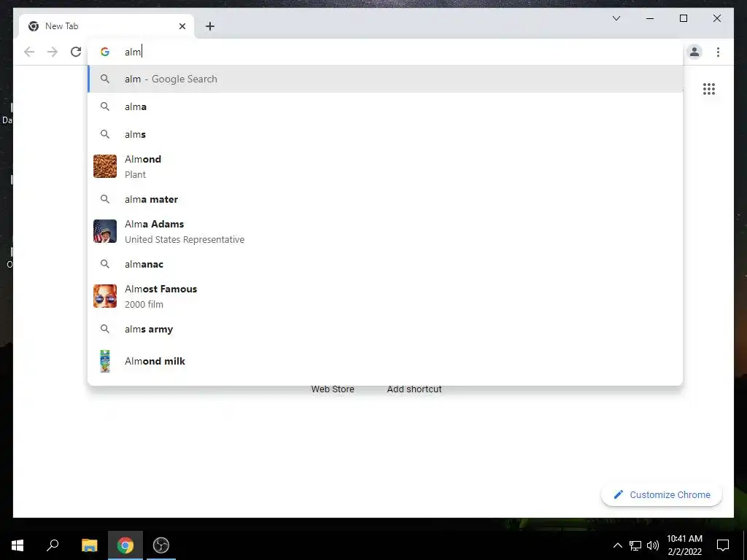This screenshot has width=747, height=560.
Task: Choose the 'alma' search suggestion
Action: point(385,106)
